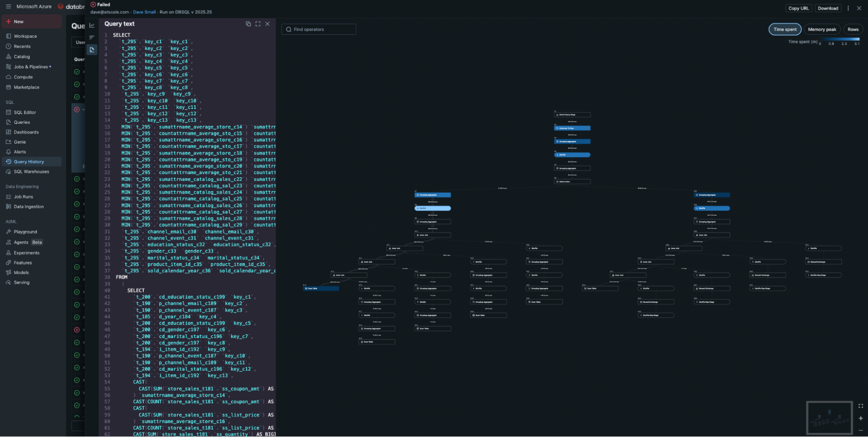Select the Query text file icon
The image size is (868, 437).
pos(92,50)
